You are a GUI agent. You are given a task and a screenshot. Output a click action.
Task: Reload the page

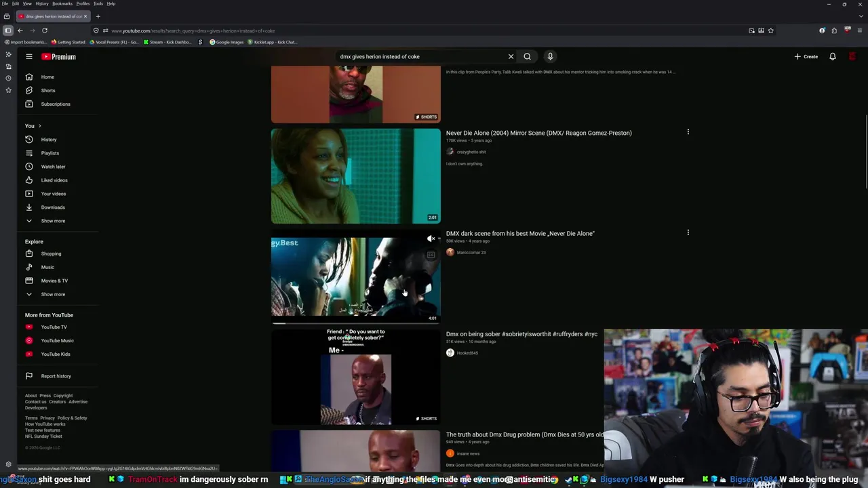tap(45, 30)
